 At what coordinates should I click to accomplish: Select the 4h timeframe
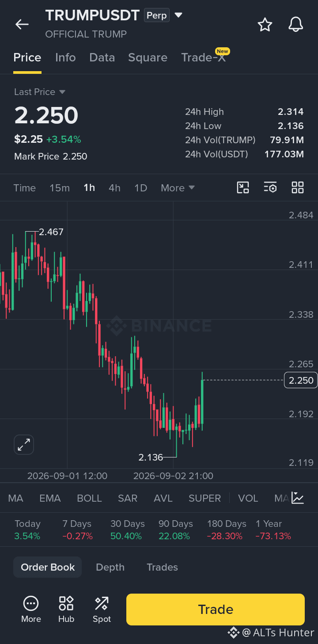point(114,188)
